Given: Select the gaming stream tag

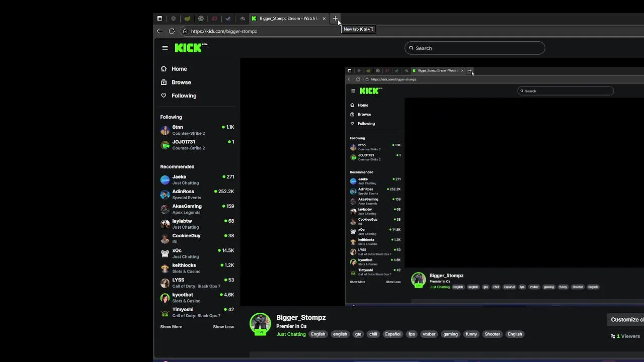Looking at the screenshot, I should 450,334.
